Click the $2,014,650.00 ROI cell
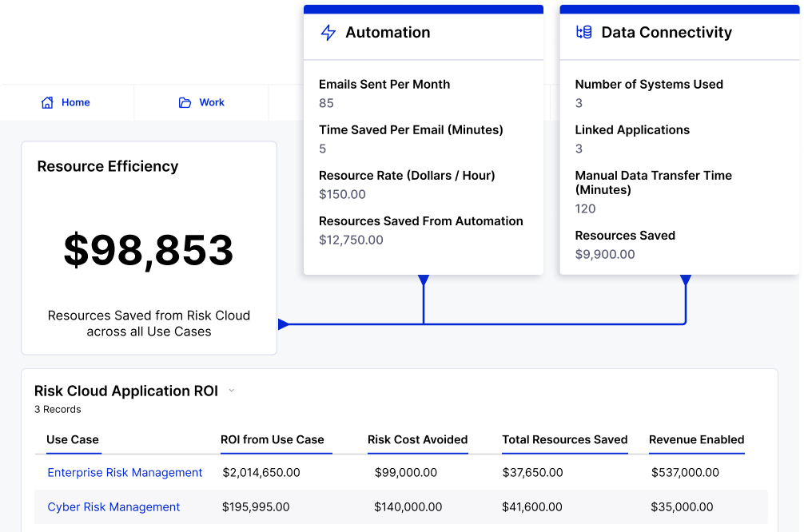Viewport: 804px width, 532px height. [261, 473]
